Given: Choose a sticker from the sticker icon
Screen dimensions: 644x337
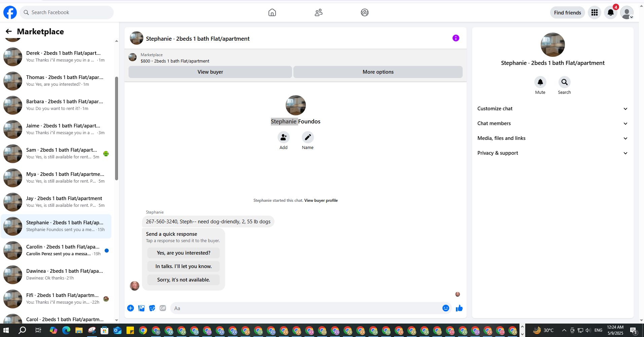Looking at the screenshot, I should pyautogui.click(x=152, y=308).
